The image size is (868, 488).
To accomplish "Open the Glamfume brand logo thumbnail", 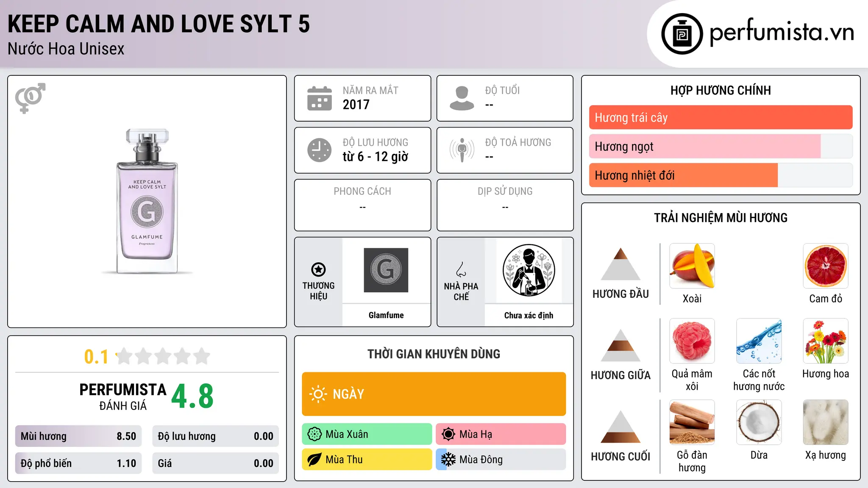I will 386,270.
